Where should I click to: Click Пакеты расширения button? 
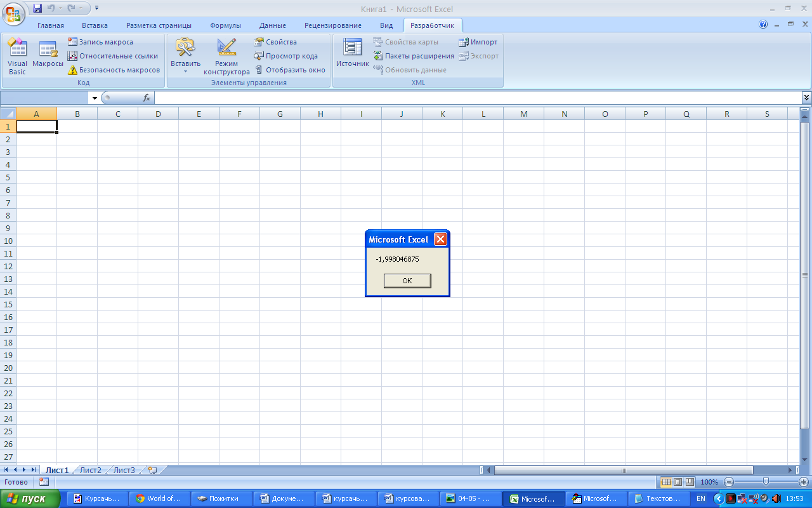[x=414, y=56]
